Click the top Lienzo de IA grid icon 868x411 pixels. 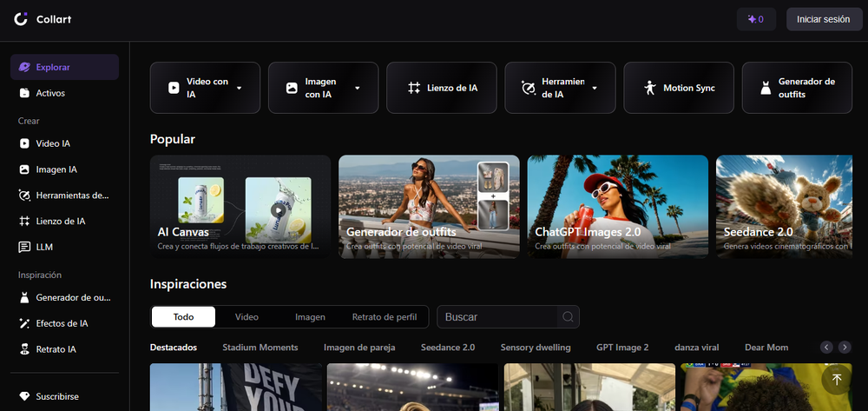pyautogui.click(x=414, y=88)
